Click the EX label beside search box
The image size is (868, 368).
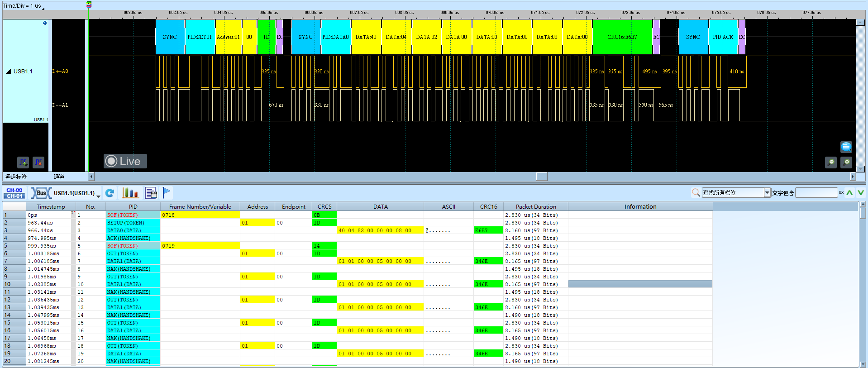pos(841,193)
